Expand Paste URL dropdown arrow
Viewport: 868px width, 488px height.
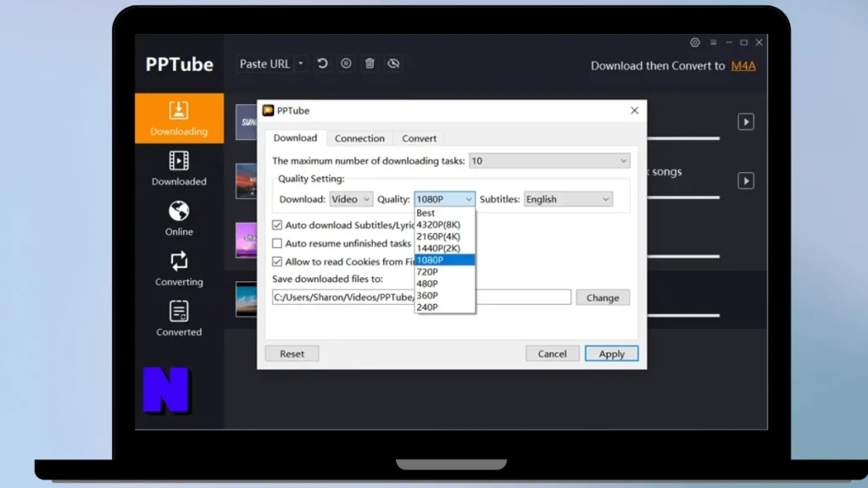pos(301,64)
